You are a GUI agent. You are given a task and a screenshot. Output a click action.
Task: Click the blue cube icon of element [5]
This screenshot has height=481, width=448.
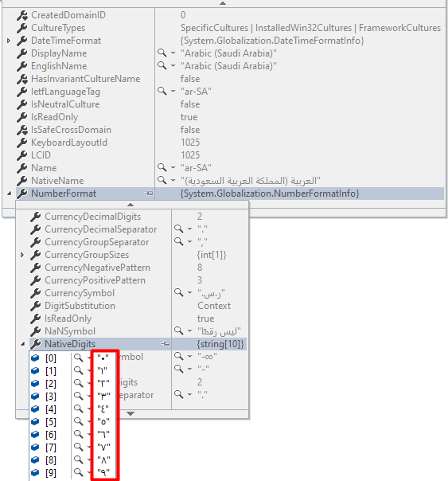35,421
